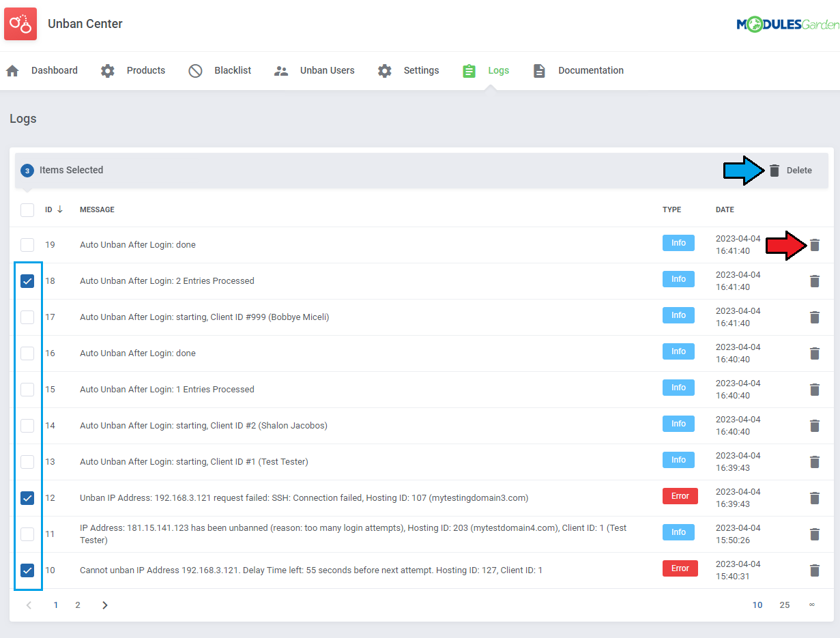Click message about IP 181.15.141.123 unbanned
The image size is (840, 638).
[x=353, y=534]
